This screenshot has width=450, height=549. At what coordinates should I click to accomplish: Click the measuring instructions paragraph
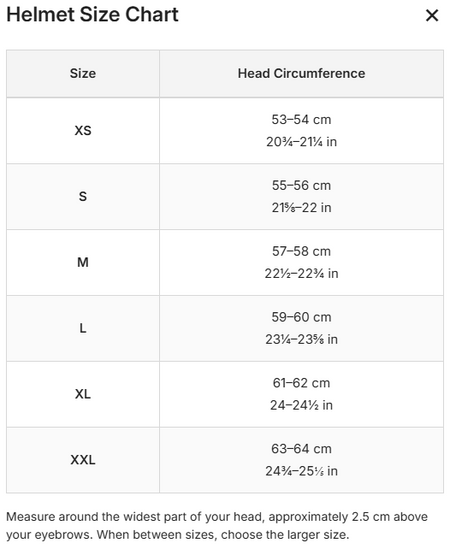[x=217, y=526]
